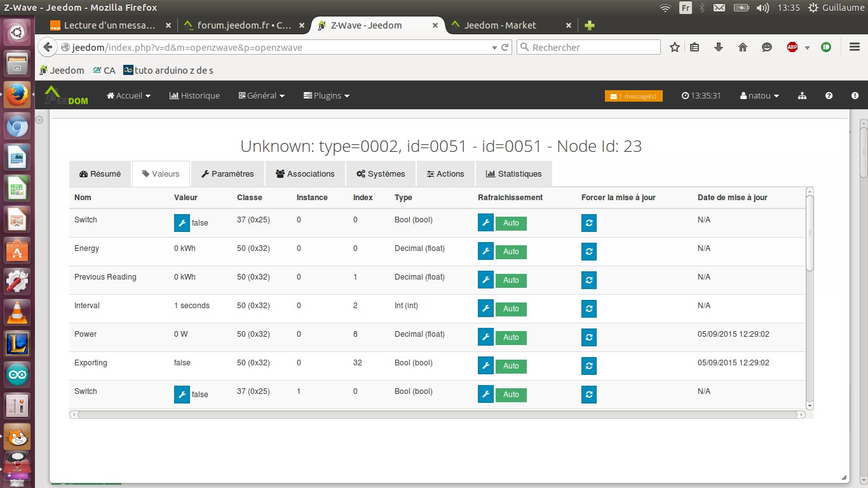Click the exclamation info icon in navbar
The image size is (868, 488).
(x=855, y=96)
